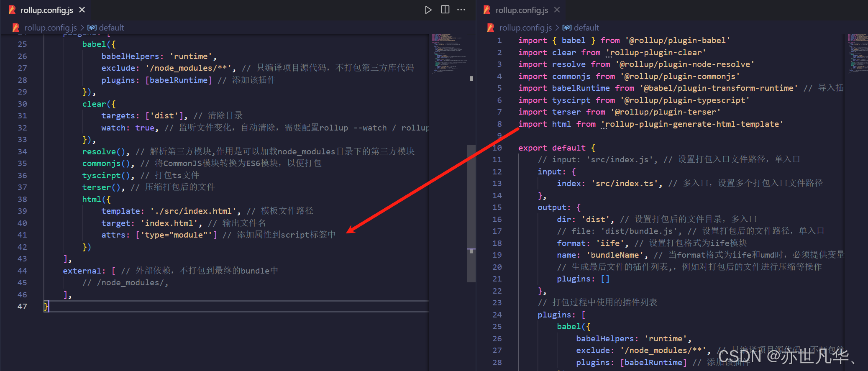Viewport: 868px width, 371px height.
Task: Click line number 25 in the left editor
Action: [x=22, y=44]
